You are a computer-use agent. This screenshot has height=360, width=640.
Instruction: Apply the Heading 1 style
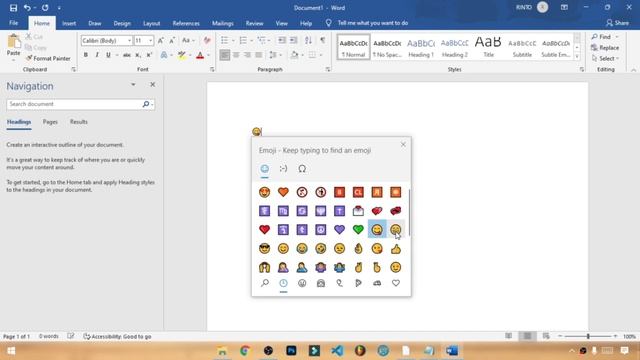pyautogui.click(x=421, y=47)
